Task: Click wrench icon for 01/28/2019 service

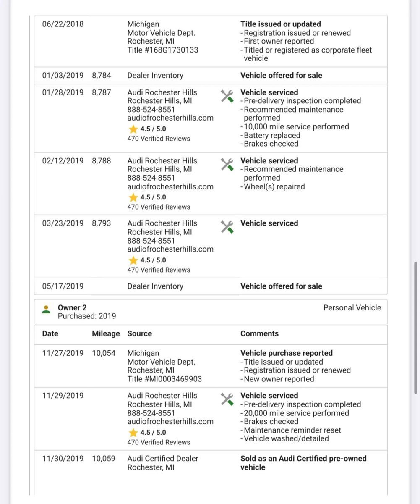Action: 227,96
